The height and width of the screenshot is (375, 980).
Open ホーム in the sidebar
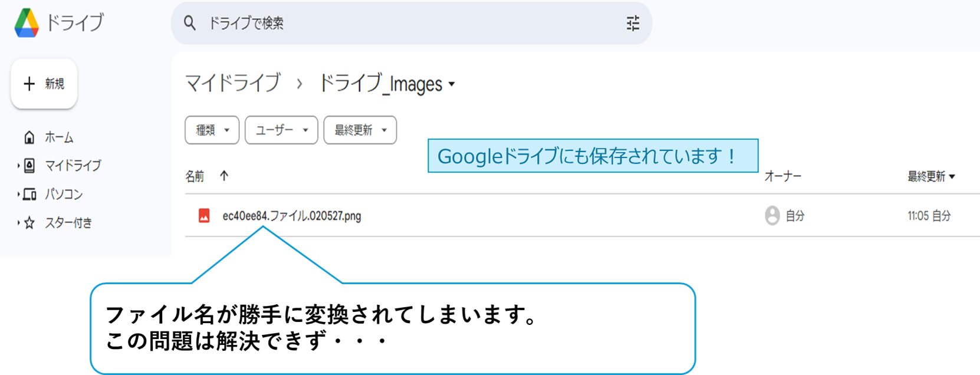pos(60,137)
